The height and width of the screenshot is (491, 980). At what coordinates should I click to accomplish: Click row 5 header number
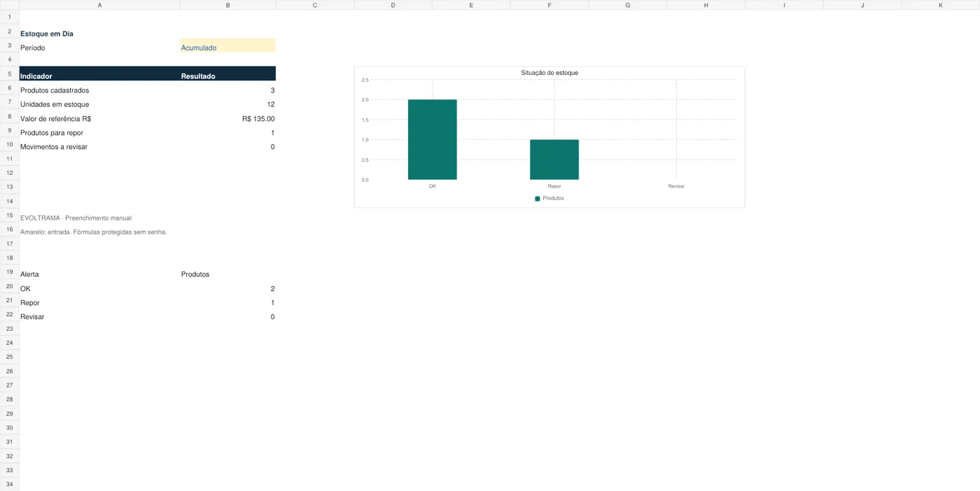[x=9, y=73]
